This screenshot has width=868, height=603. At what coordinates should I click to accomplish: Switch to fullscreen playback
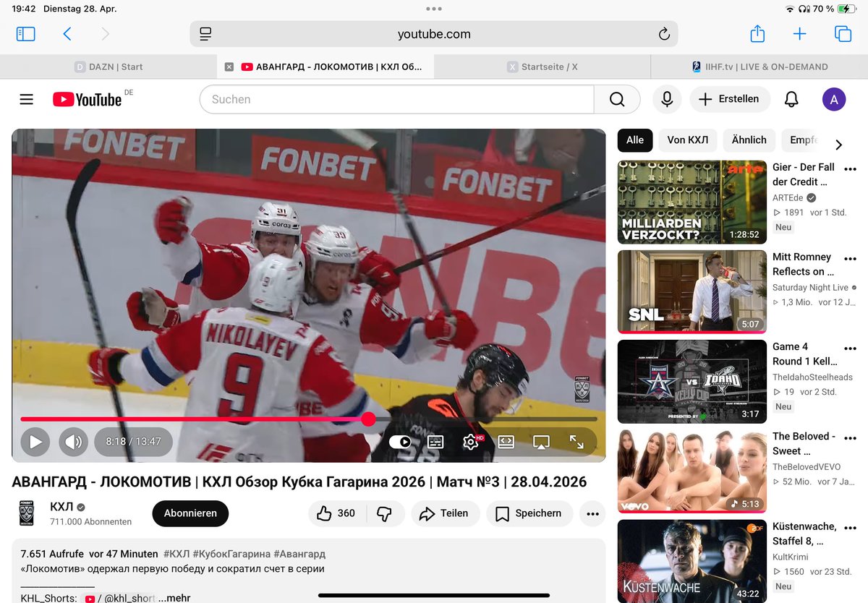click(578, 441)
